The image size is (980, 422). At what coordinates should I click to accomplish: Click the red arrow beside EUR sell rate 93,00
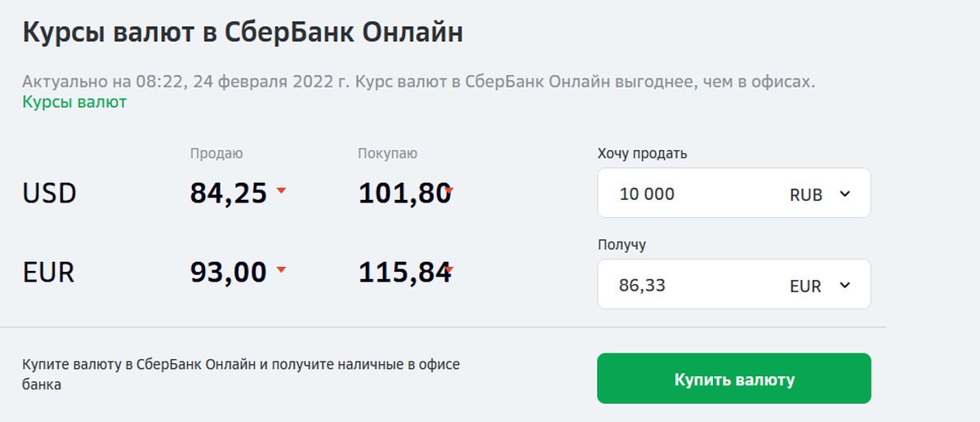point(281,269)
